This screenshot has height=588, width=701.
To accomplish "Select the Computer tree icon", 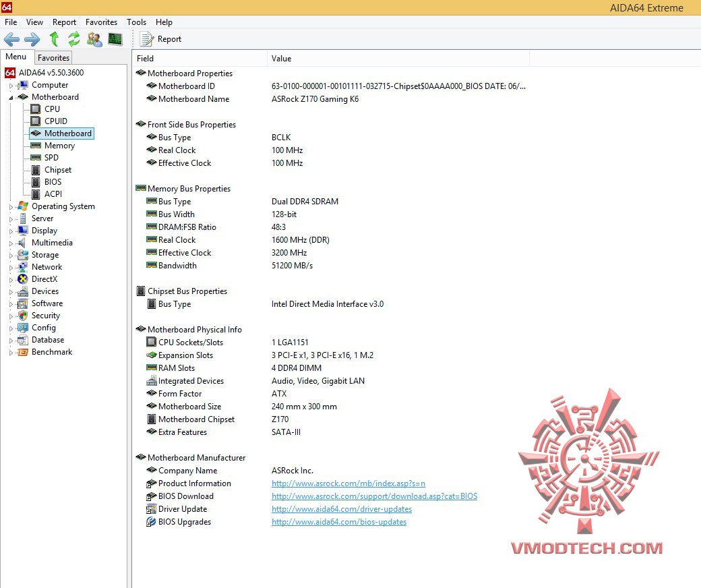I will coord(22,85).
